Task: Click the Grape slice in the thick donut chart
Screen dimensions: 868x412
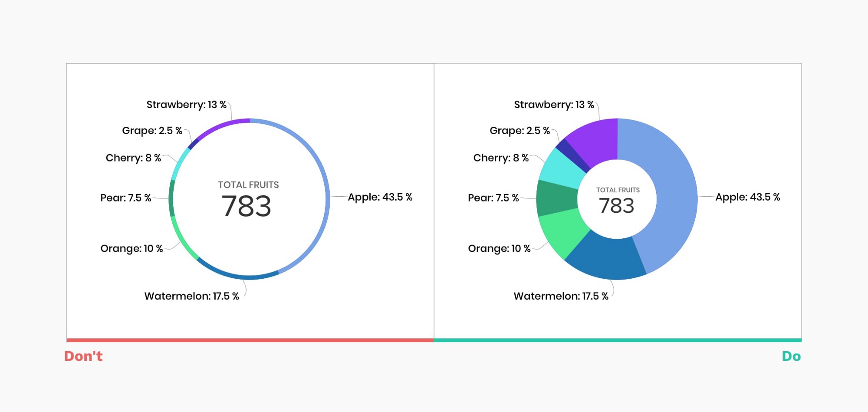Action: click(x=573, y=155)
